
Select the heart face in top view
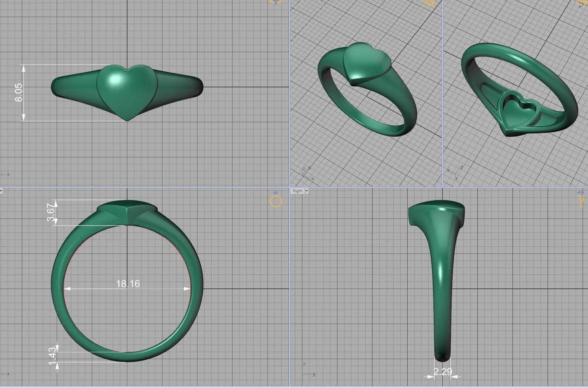(x=127, y=89)
